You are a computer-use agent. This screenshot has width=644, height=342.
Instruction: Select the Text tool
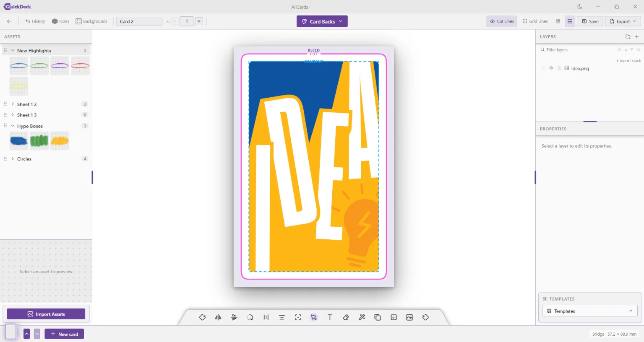tap(330, 317)
